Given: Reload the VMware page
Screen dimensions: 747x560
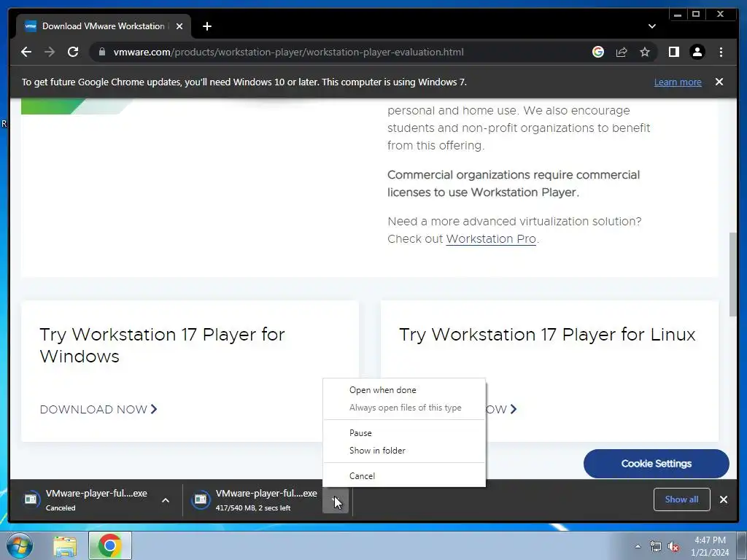Looking at the screenshot, I should click(x=73, y=52).
